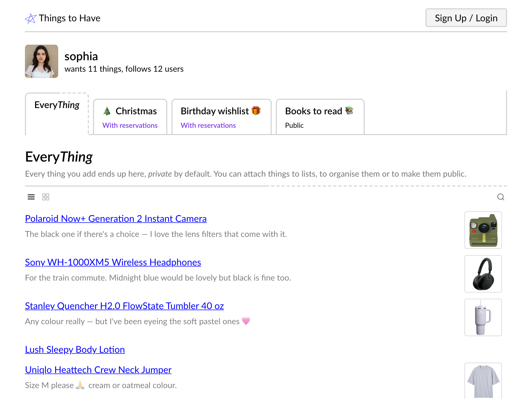Open the Birthday wishlist tab
The image size is (532, 399).
click(x=221, y=117)
